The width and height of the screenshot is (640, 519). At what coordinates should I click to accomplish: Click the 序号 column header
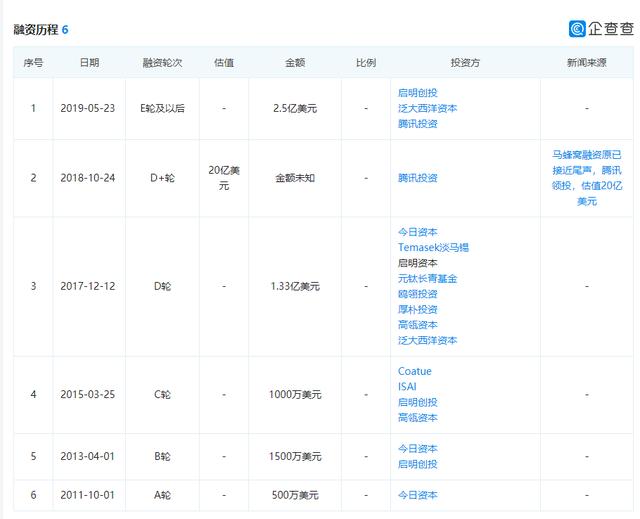click(x=33, y=63)
